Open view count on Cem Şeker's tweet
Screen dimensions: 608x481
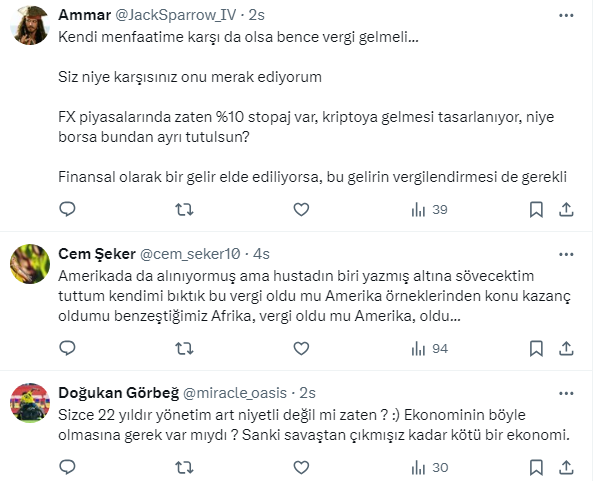coord(428,348)
